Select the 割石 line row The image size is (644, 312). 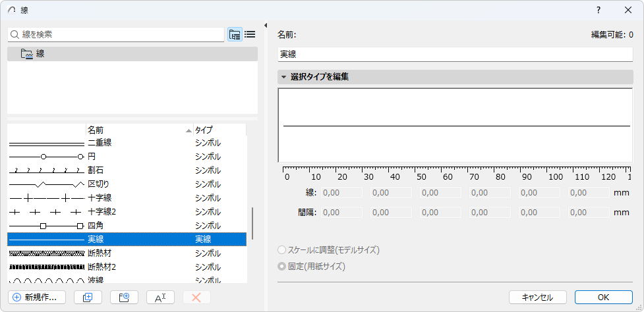coord(127,170)
